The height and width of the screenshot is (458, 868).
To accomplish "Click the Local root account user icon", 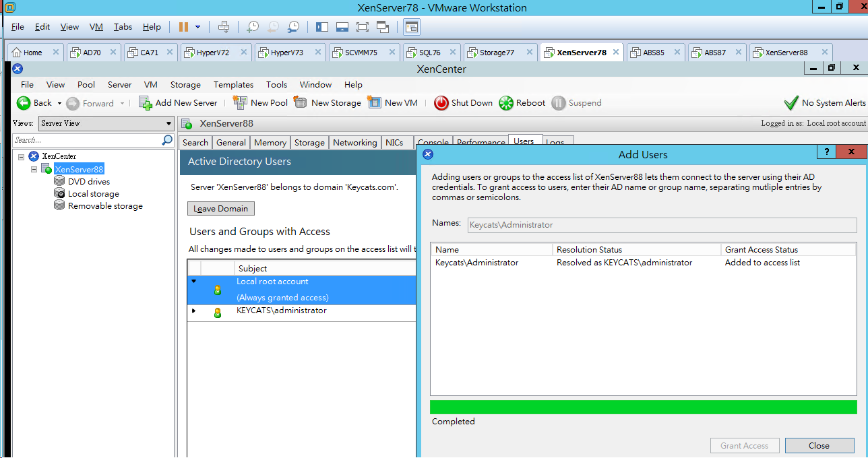I will (x=217, y=290).
